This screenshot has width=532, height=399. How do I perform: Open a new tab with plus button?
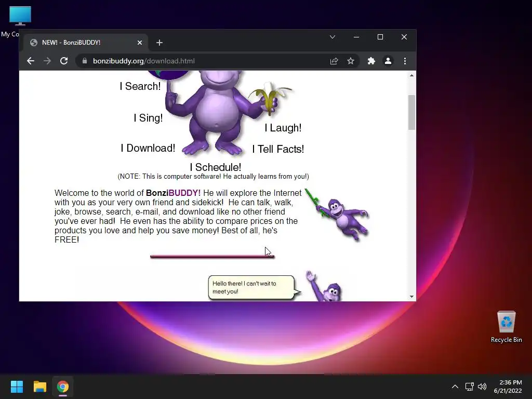coord(159,43)
